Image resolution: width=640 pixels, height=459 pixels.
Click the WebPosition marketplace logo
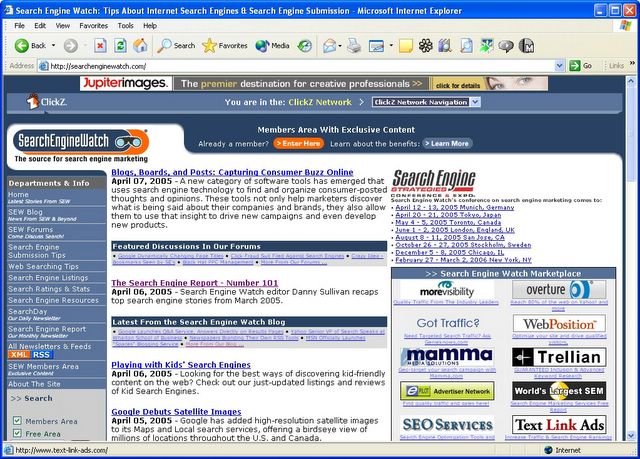click(x=559, y=324)
